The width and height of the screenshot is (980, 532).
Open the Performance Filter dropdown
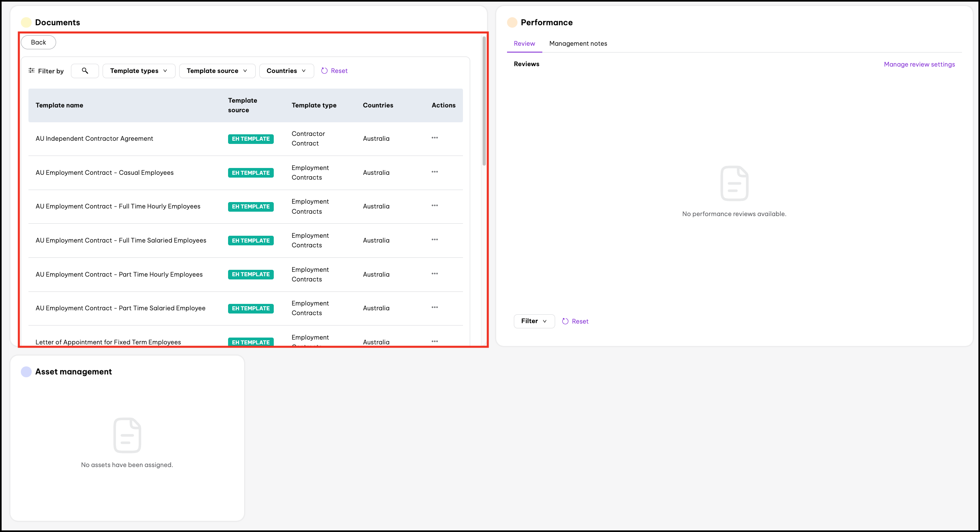(x=534, y=321)
